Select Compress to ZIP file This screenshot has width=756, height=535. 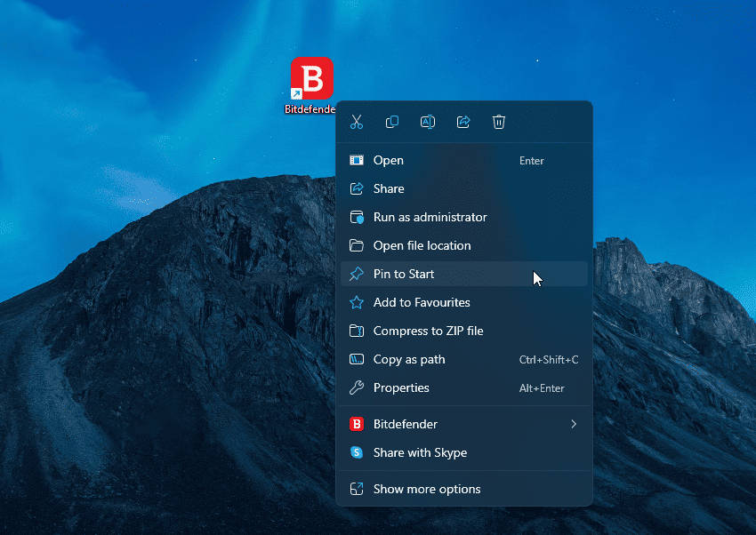463,331
